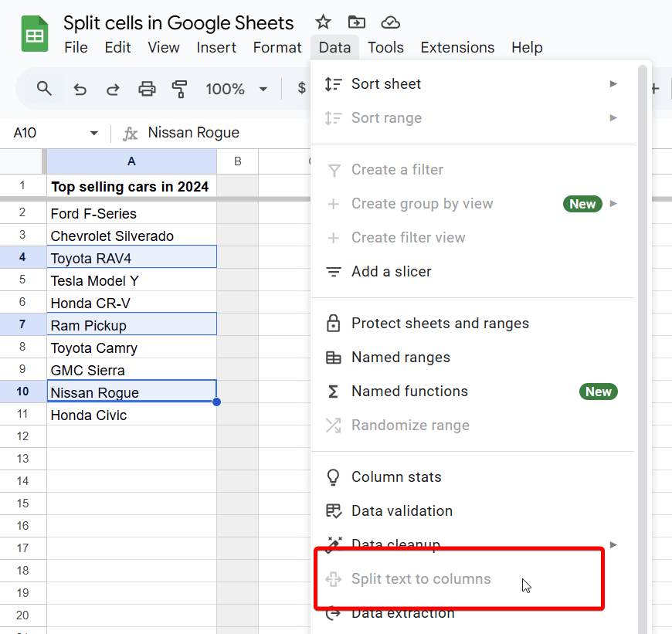The image size is (672, 634).
Task: Star this spreadsheet document
Action: point(323,22)
